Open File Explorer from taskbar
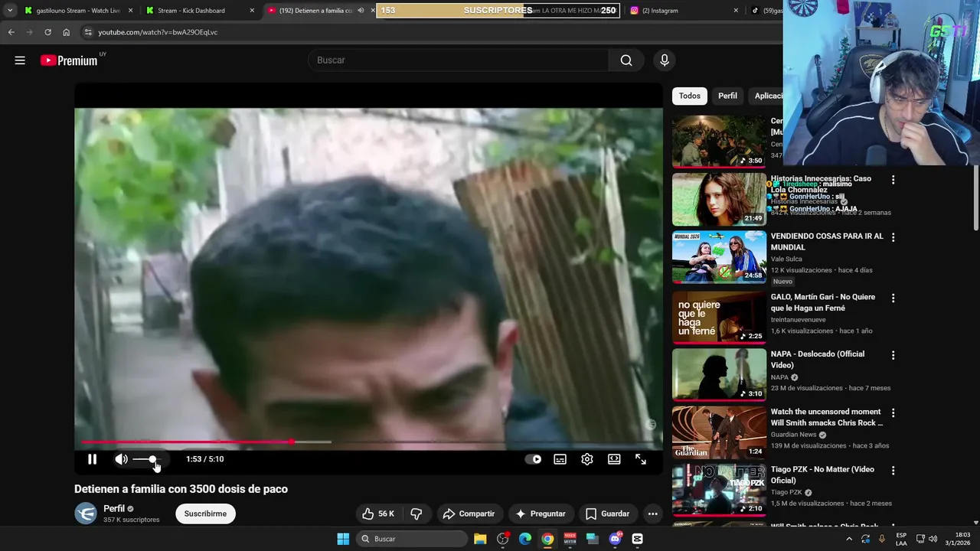980x551 pixels. coord(480,539)
